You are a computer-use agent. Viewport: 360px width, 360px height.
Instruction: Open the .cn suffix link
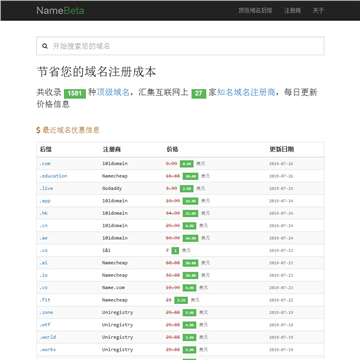44,226
